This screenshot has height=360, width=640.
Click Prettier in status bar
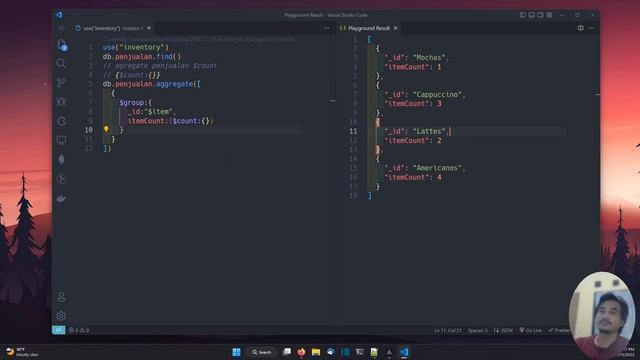[559, 330]
